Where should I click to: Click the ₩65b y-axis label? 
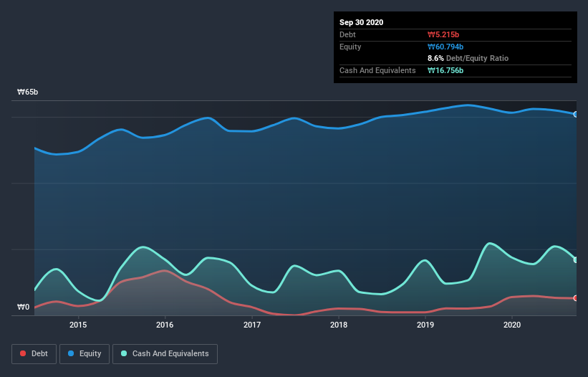[28, 92]
